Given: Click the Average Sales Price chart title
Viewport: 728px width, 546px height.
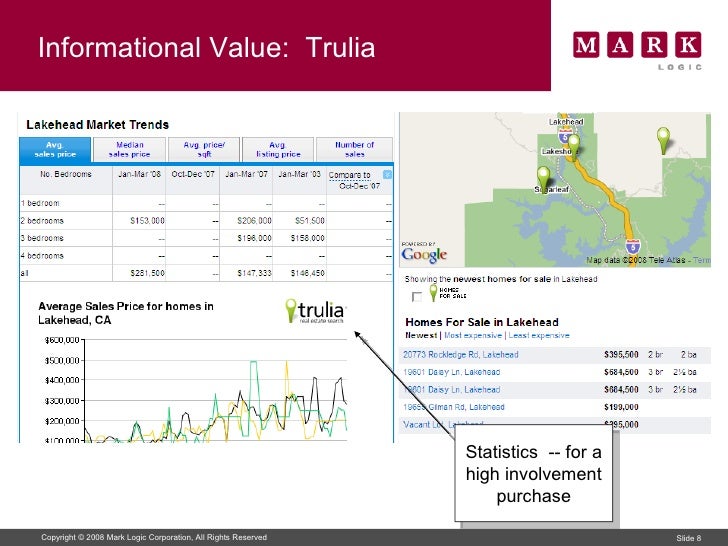Looking at the screenshot, I should pyautogui.click(x=126, y=313).
